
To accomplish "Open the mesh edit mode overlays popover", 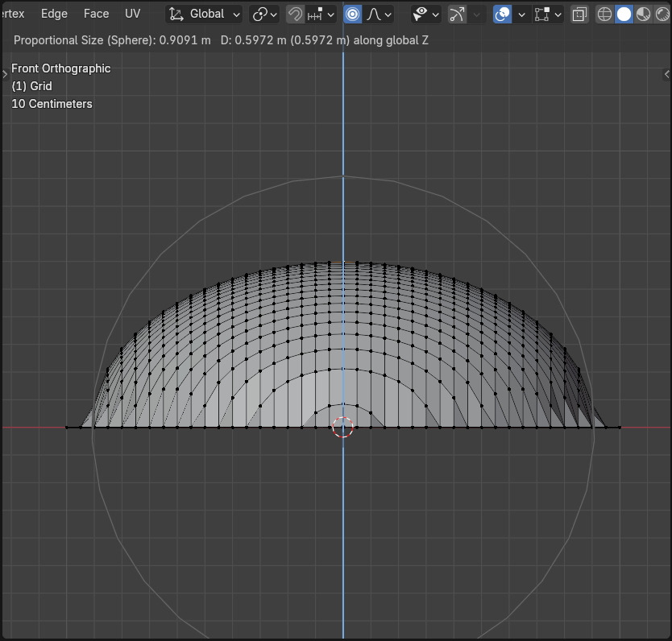I will (x=547, y=14).
